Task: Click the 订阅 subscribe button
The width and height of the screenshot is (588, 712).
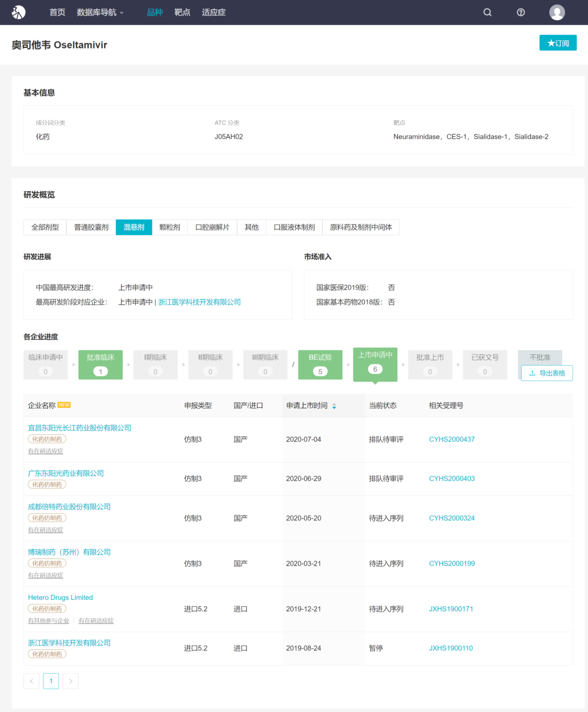Action: click(x=558, y=43)
